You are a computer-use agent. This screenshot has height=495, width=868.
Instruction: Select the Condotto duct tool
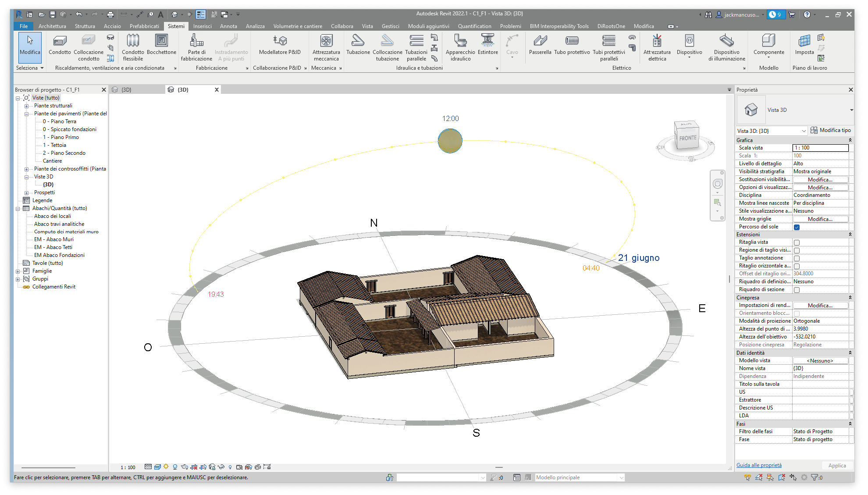60,46
